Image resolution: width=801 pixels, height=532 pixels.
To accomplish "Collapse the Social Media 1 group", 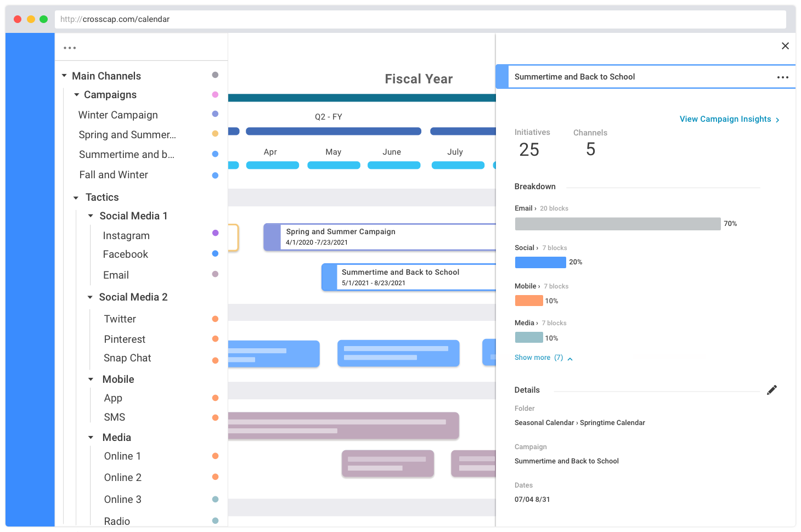I will [x=91, y=216].
